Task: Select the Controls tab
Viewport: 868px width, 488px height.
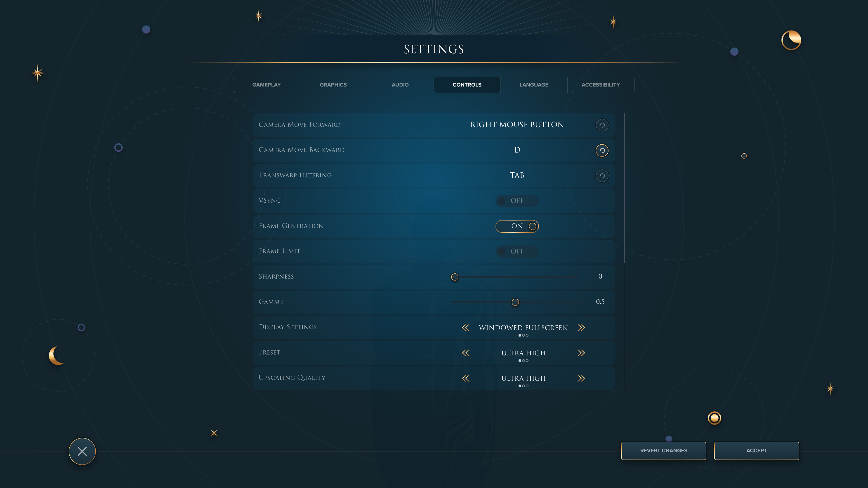Action: click(x=467, y=85)
